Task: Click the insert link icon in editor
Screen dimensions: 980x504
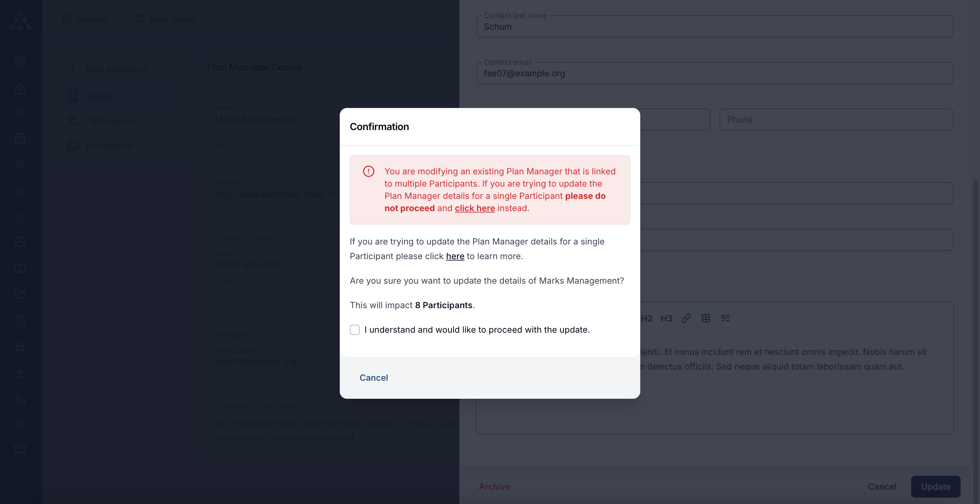Action: tap(686, 318)
